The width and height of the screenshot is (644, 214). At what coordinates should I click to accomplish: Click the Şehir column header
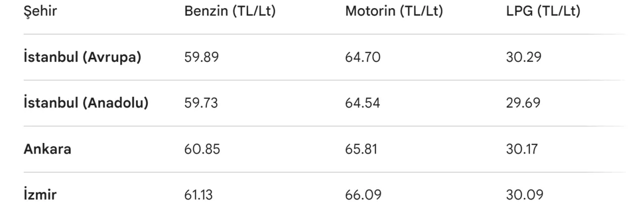click(40, 12)
